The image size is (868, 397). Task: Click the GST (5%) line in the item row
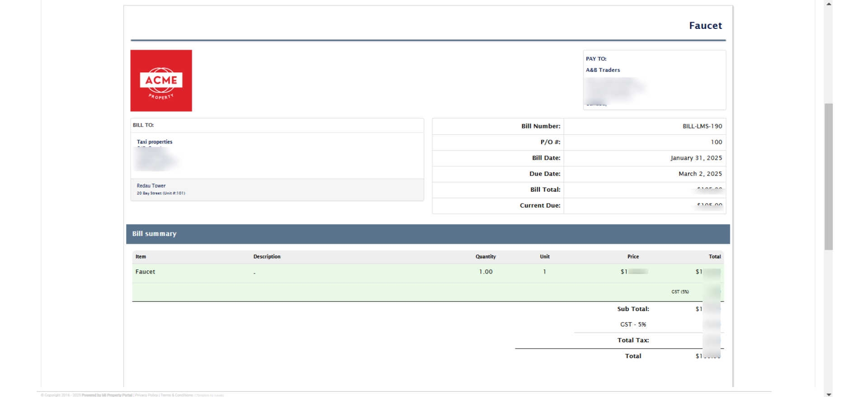click(x=680, y=292)
